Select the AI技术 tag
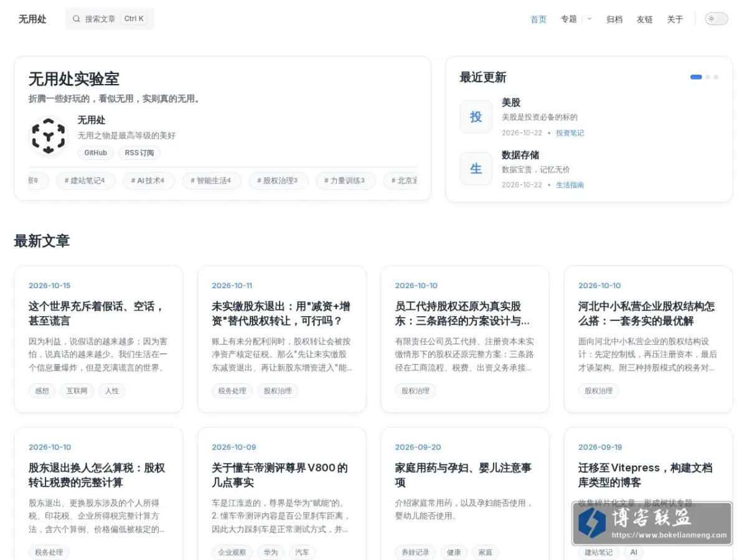The width and height of the screenshot is (747, 560). (x=148, y=181)
